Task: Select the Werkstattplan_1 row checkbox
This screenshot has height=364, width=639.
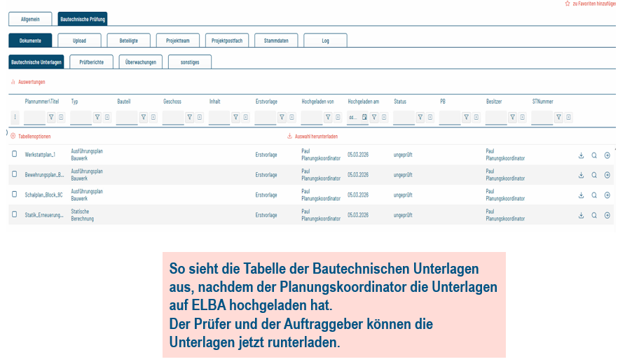Action: click(x=14, y=154)
